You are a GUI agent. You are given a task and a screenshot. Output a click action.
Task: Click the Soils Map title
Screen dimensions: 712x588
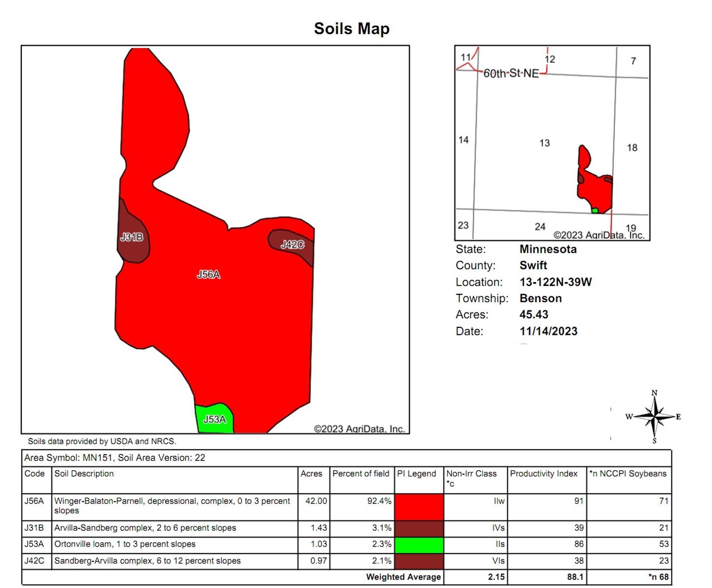351,29
